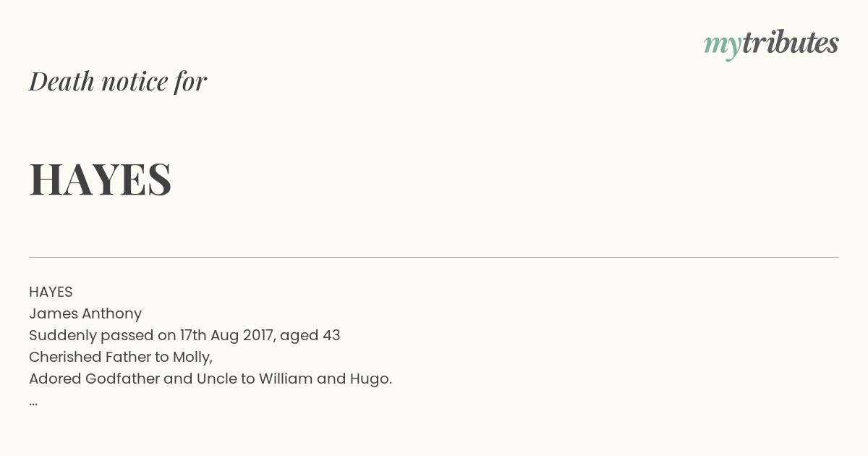Screen dimensions: 868x456
Task: Click the mytributes logo
Action: click(771, 44)
